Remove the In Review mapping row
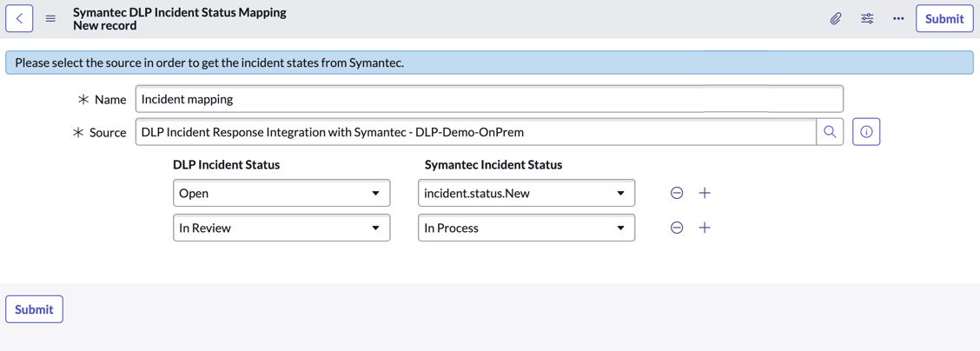Viewport: 980px width, 351px height. (676, 228)
